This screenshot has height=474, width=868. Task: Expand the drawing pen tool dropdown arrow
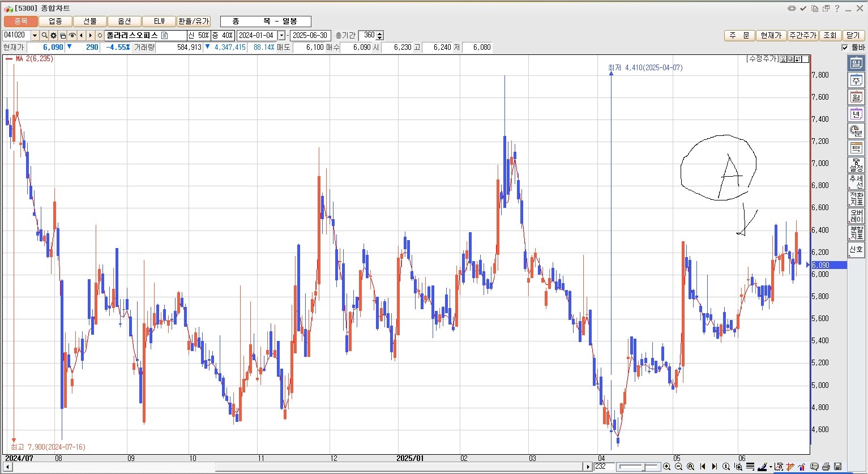coord(771,467)
